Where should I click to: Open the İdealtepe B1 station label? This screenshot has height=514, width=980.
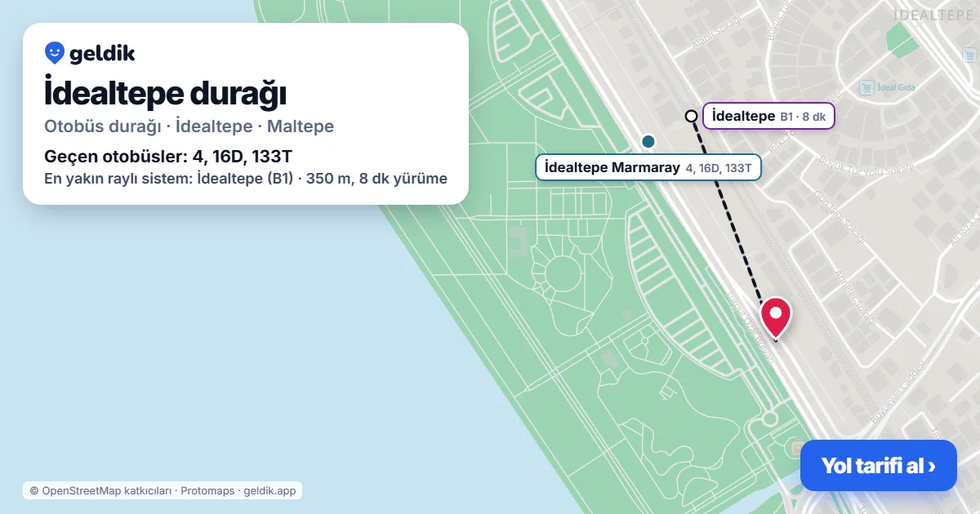pyautogui.click(x=768, y=117)
